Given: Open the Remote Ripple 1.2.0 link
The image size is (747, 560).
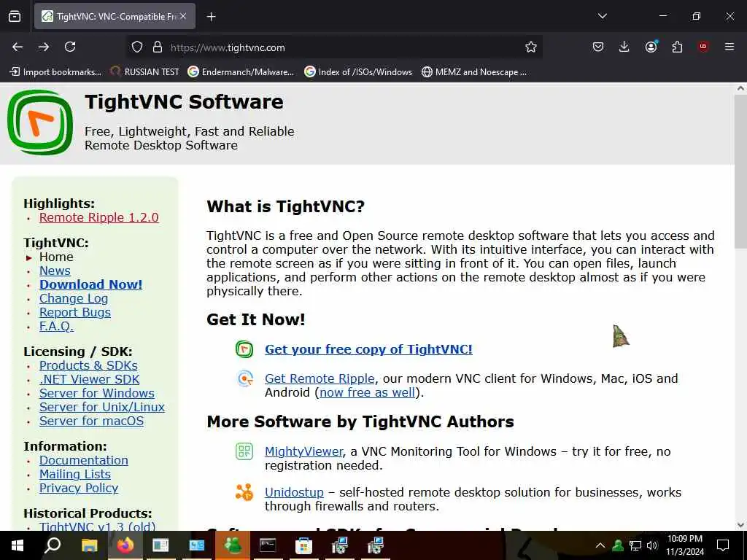Looking at the screenshot, I should [98, 217].
